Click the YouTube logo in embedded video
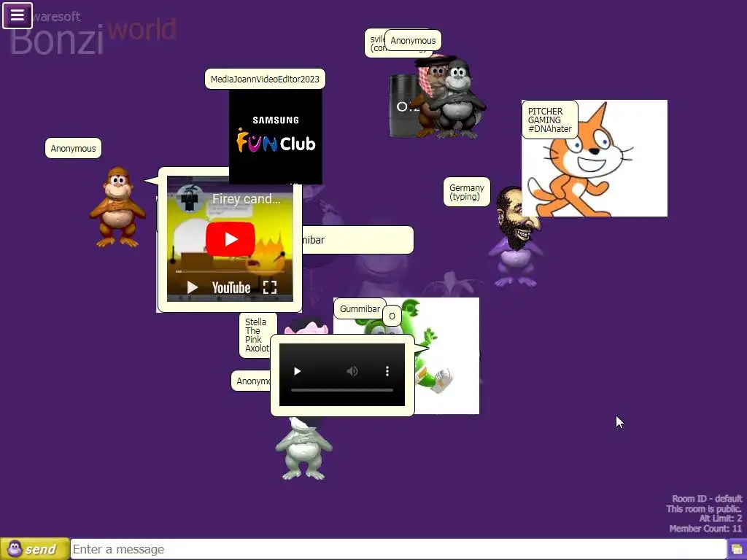 (x=231, y=287)
